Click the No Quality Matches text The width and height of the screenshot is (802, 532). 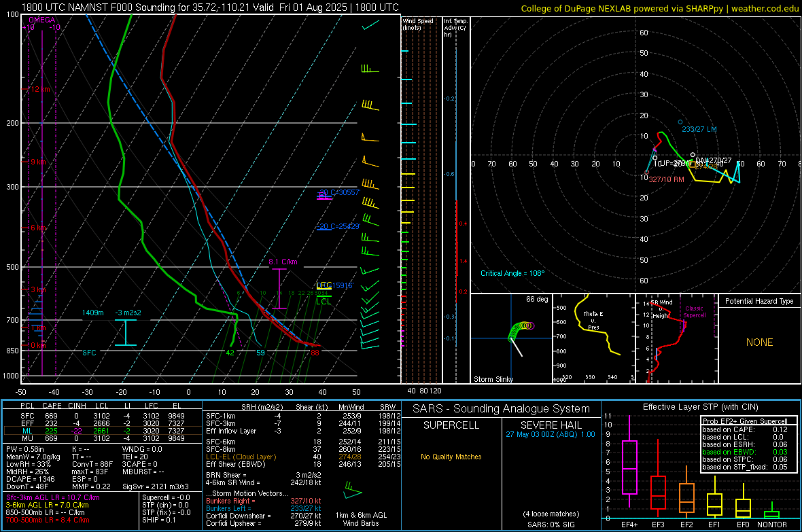pos(451,457)
